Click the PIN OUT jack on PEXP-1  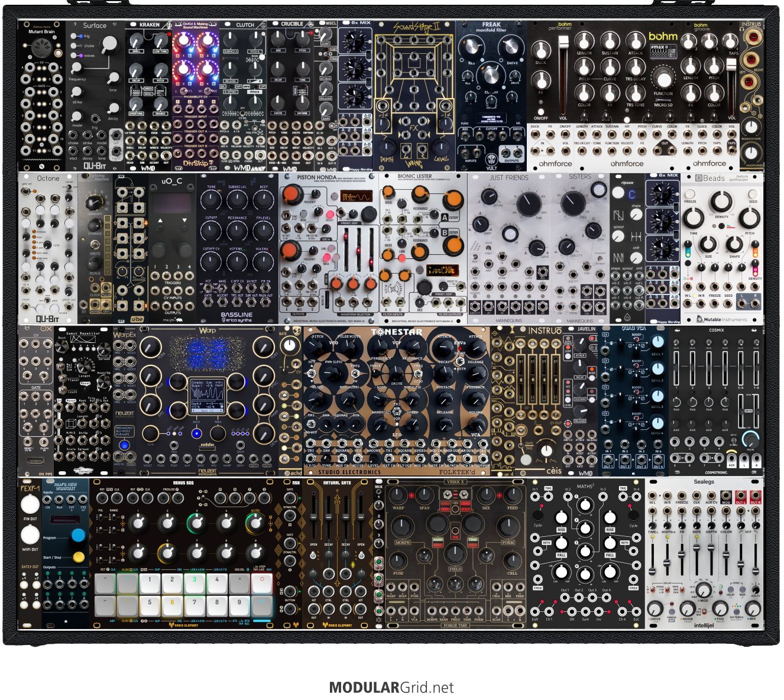tap(30, 504)
